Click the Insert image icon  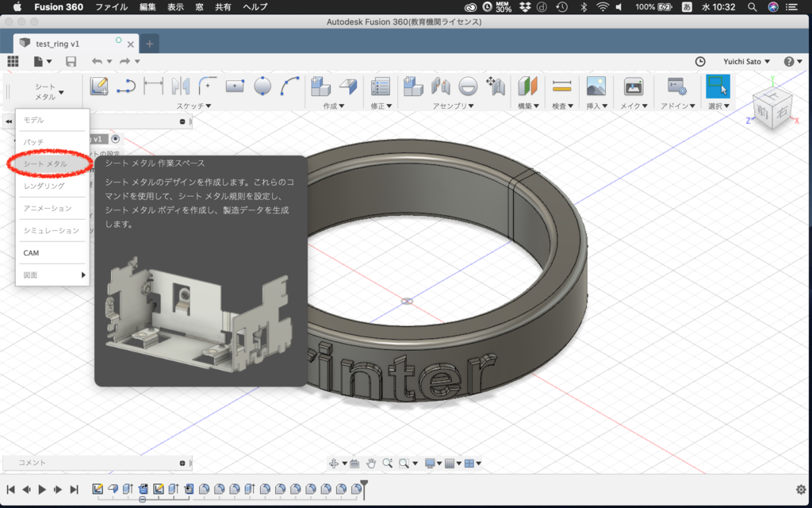[x=596, y=86]
